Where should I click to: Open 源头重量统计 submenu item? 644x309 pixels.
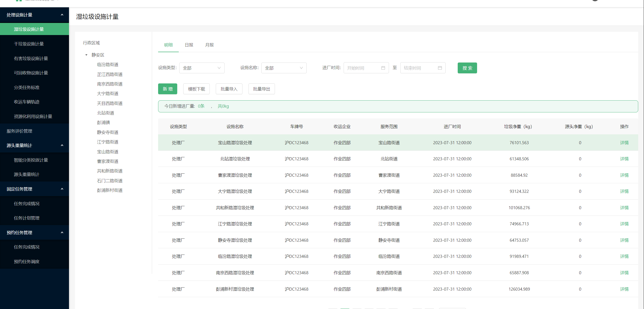pos(34,174)
